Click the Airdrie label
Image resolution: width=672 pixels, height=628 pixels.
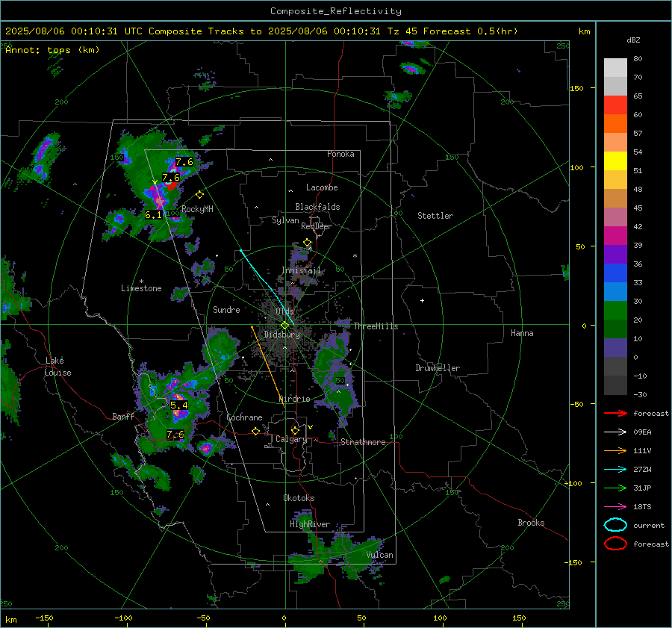(x=295, y=399)
